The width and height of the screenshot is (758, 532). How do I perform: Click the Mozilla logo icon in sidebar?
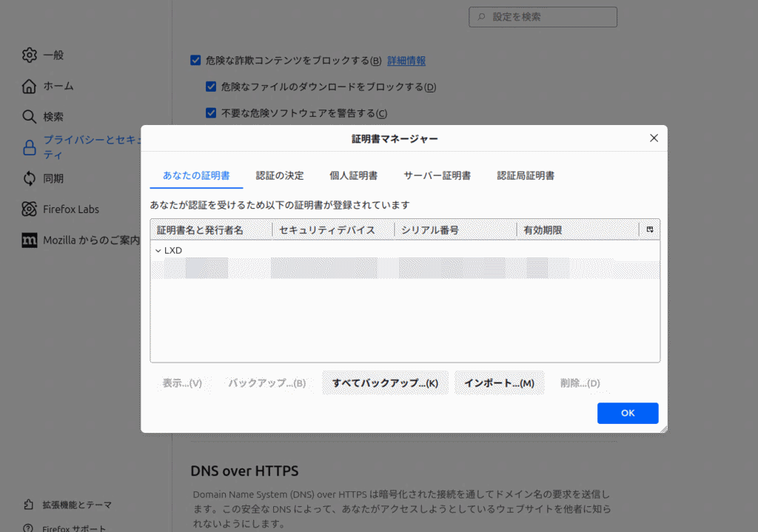point(29,240)
